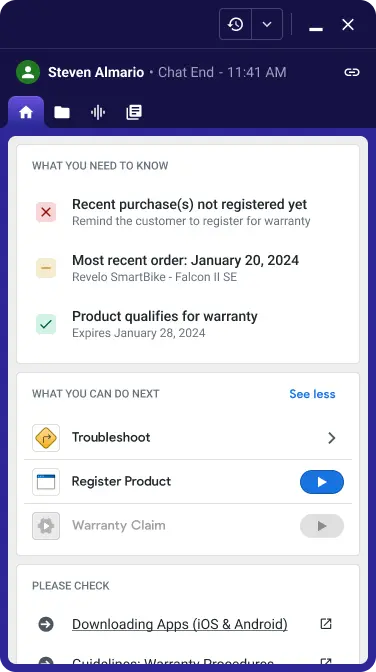Expand the dropdown next to history icon
Screen dimensions: 376x672
tap(267, 24)
